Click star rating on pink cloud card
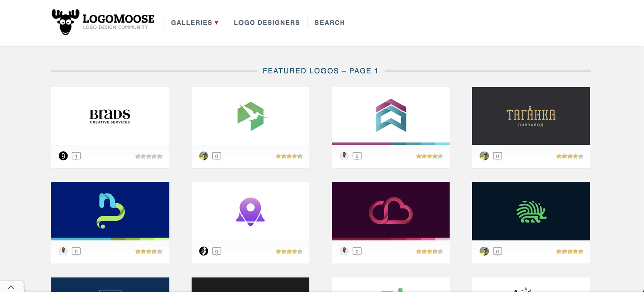 [x=430, y=251]
